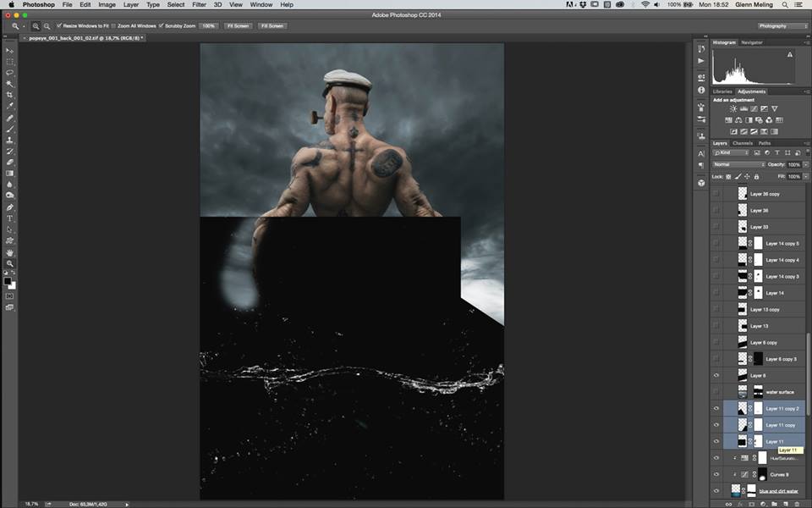The height and width of the screenshot is (508, 812).
Task: Choose the Hand tool
Action: click(10, 252)
